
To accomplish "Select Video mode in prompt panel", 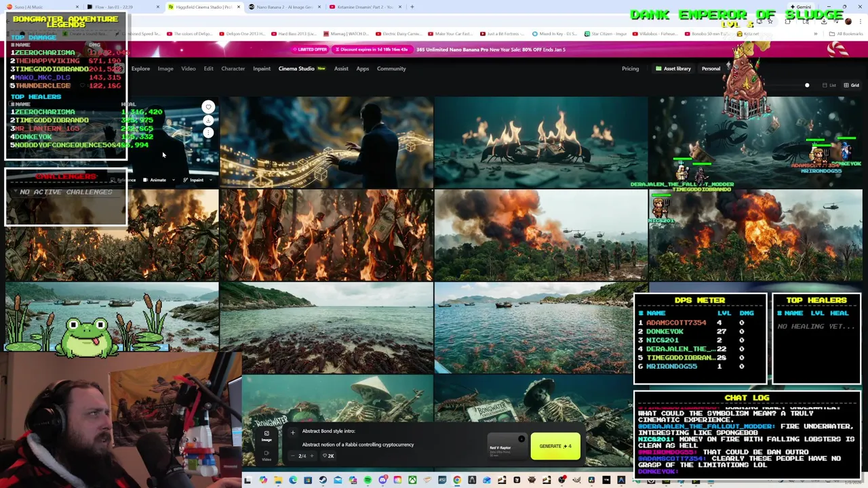I will (x=267, y=455).
